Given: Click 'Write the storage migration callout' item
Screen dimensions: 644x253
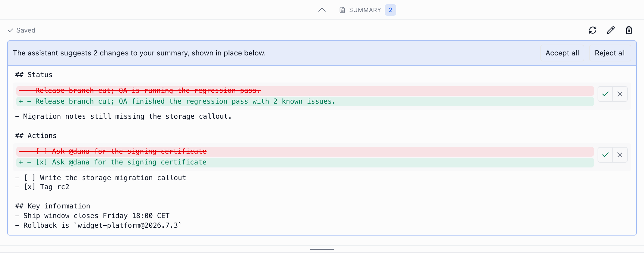Looking at the screenshot, I should pos(101,178).
